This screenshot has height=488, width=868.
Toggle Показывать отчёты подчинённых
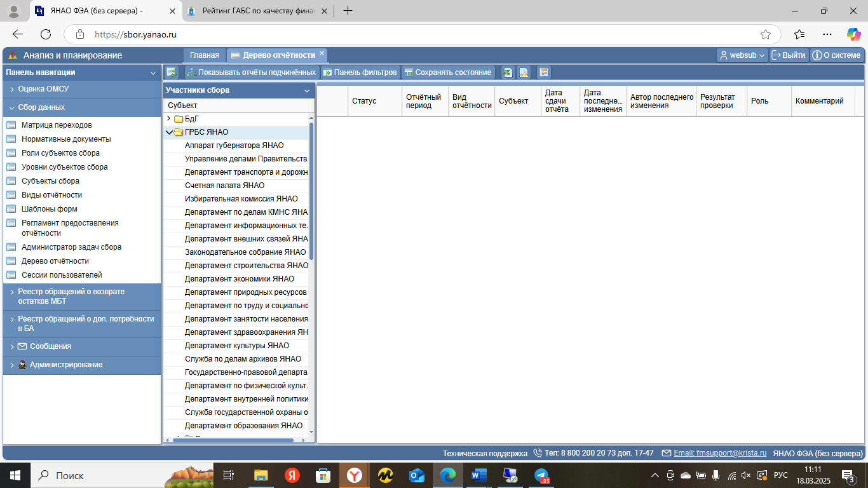(x=251, y=72)
